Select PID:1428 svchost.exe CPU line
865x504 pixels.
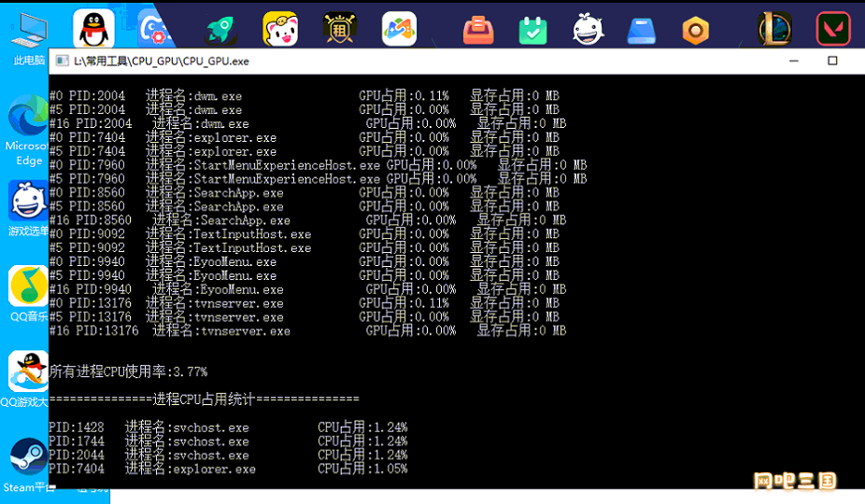tap(228, 427)
